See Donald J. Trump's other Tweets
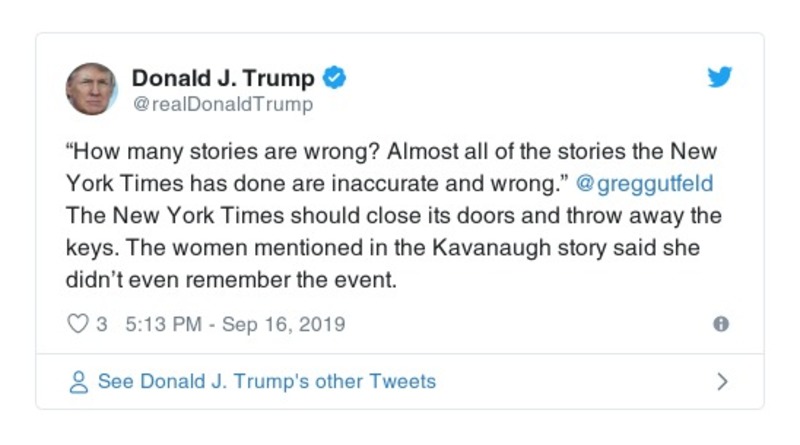The width and height of the screenshot is (800, 445). [x=266, y=382]
